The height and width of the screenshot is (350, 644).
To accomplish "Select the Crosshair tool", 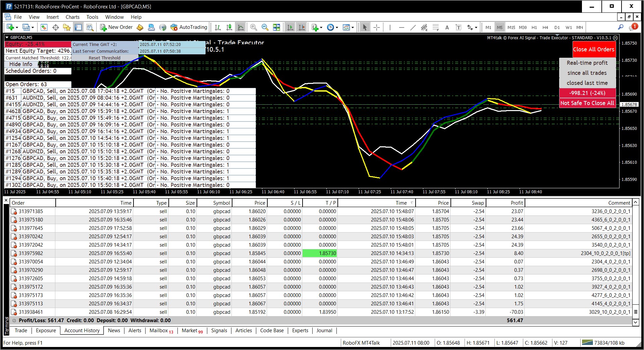I will coord(377,28).
